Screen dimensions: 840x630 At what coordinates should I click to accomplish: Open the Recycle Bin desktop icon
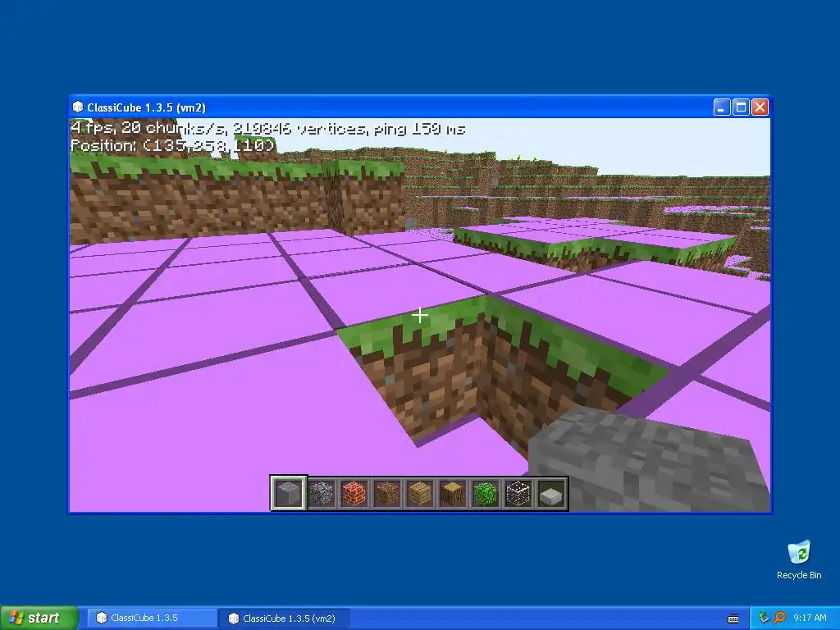pos(799,559)
